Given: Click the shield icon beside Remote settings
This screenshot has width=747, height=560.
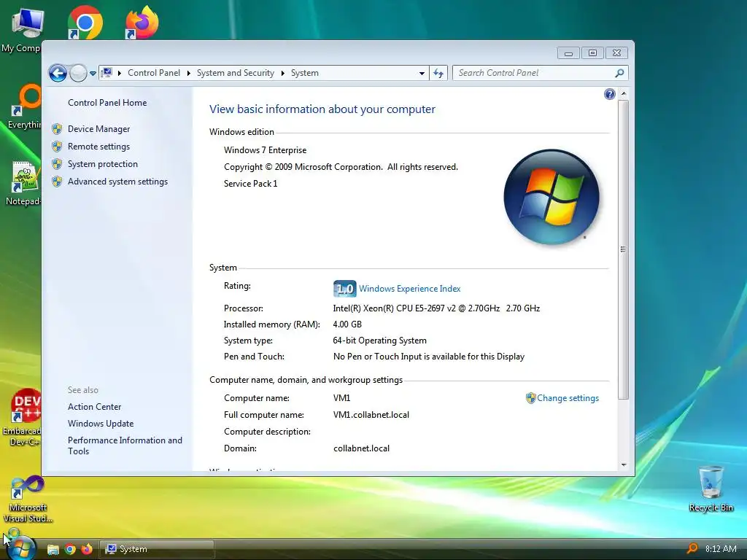Looking at the screenshot, I should click(x=57, y=146).
